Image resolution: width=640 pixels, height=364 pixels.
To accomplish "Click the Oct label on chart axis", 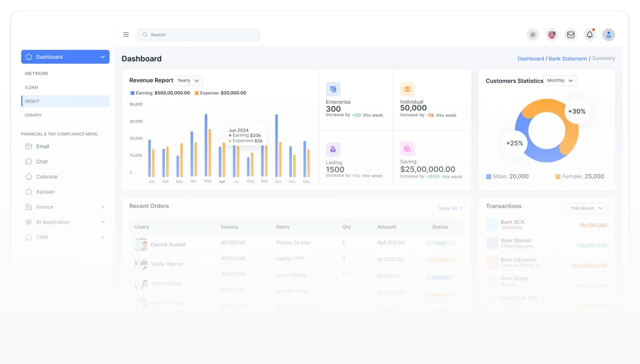I will click(x=278, y=182).
